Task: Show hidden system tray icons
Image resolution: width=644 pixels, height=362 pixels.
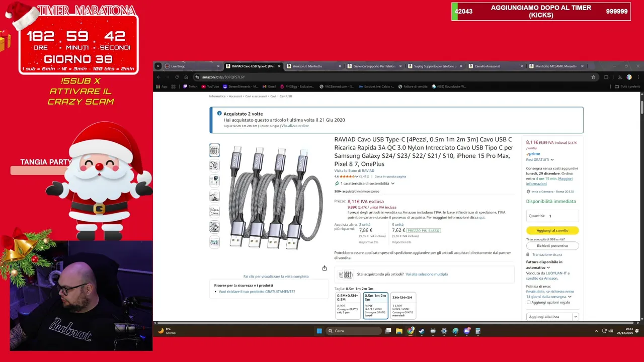Action: pos(596,331)
